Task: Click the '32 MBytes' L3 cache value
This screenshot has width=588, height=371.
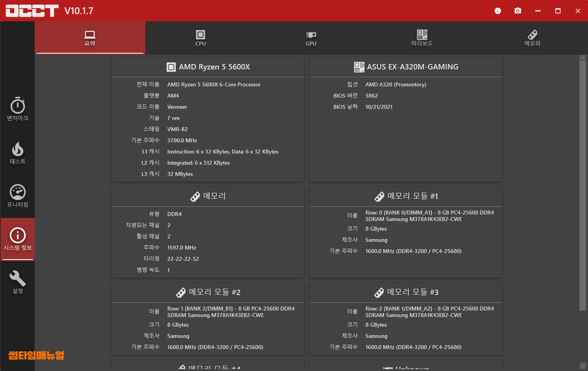Action: pos(180,174)
